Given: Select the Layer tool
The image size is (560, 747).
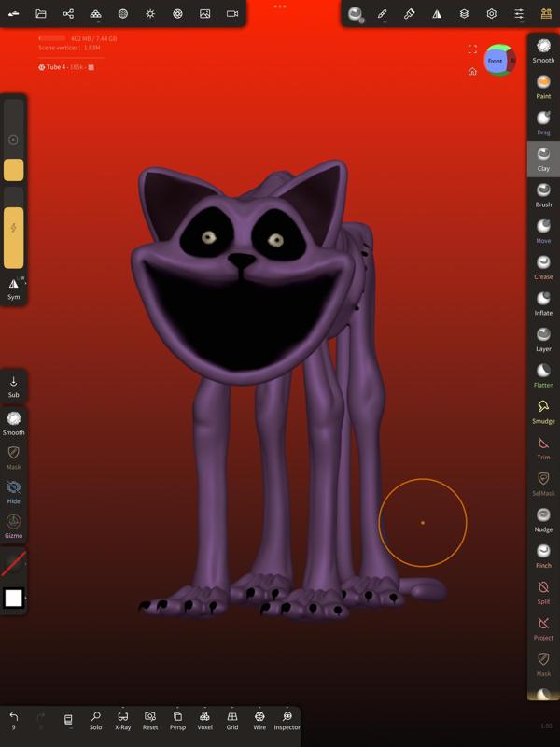Looking at the screenshot, I should tap(543, 340).
